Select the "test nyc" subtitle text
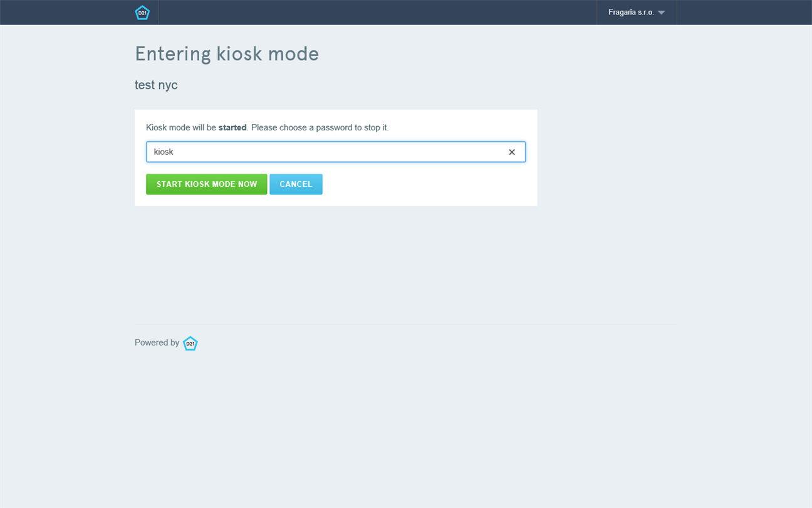 point(156,85)
